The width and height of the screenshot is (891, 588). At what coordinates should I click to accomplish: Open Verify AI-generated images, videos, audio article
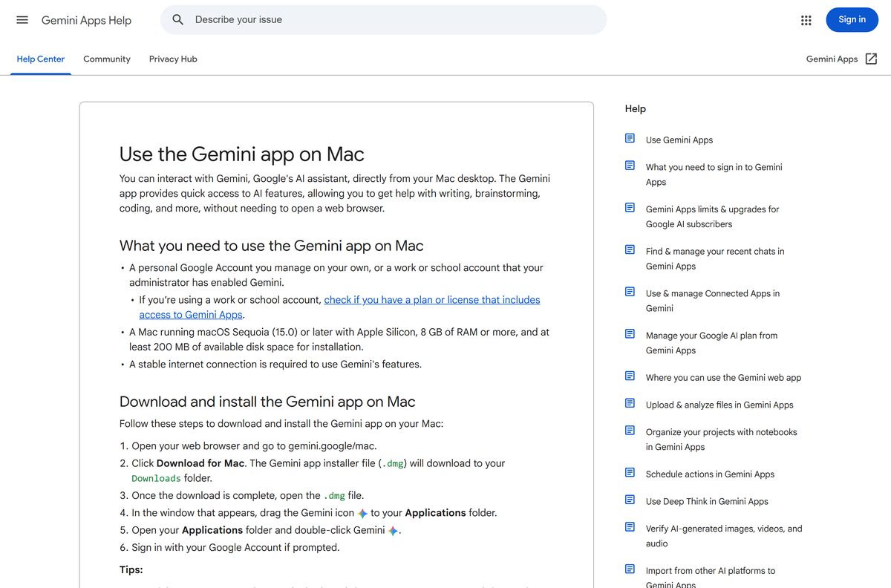(724, 536)
